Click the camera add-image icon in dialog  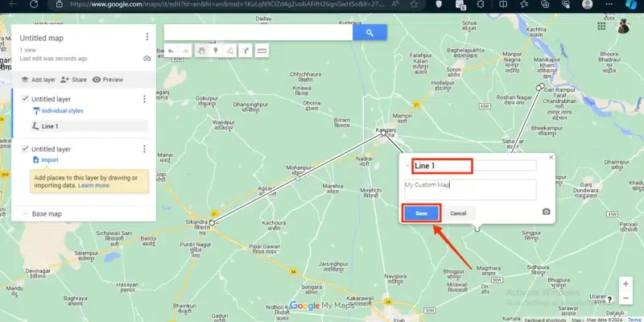[547, 212]
